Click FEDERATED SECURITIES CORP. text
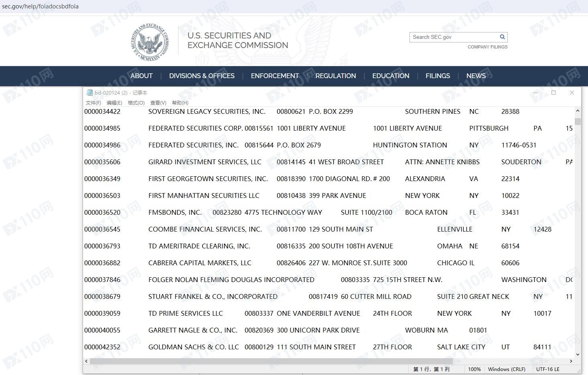588x375 pixels. pyautogui.click(x=196, y=128)
